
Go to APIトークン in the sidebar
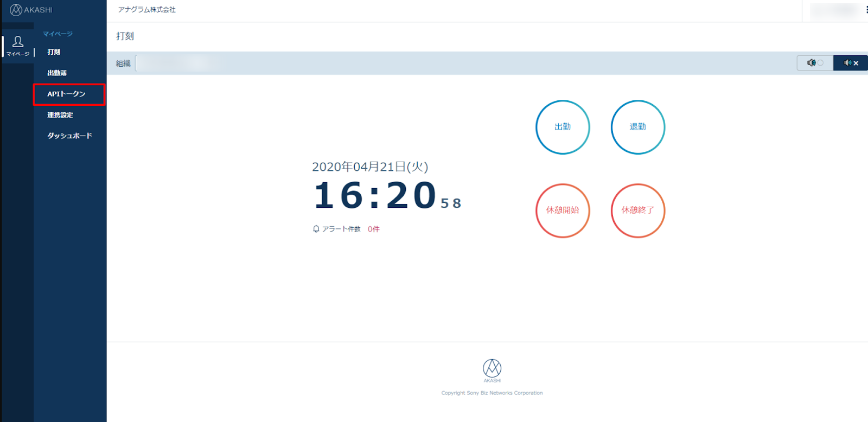[66, 94]
